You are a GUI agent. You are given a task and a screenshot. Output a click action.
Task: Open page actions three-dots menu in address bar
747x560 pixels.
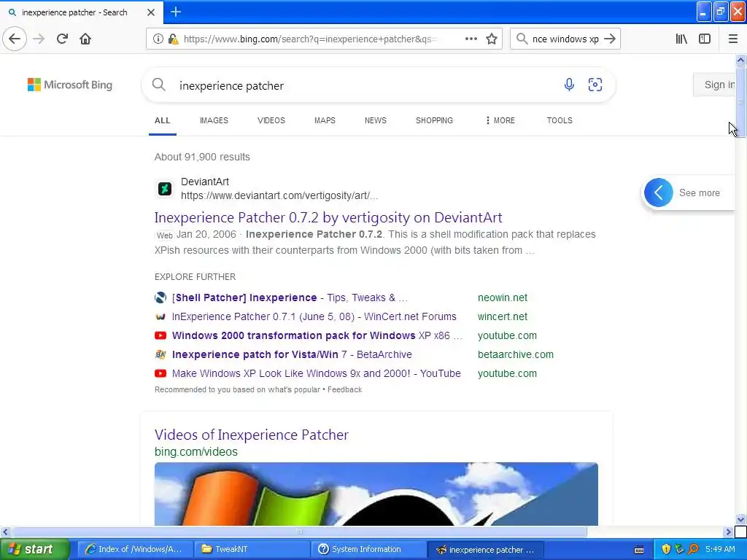471,39
